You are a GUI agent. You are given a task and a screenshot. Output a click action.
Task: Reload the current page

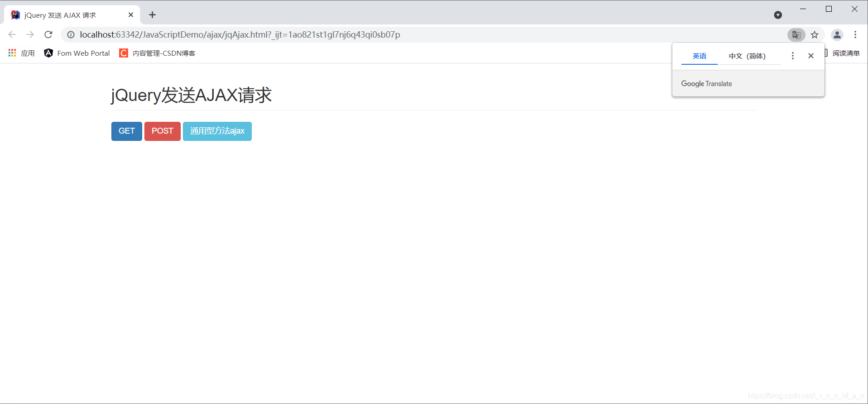tap(48, 34)
